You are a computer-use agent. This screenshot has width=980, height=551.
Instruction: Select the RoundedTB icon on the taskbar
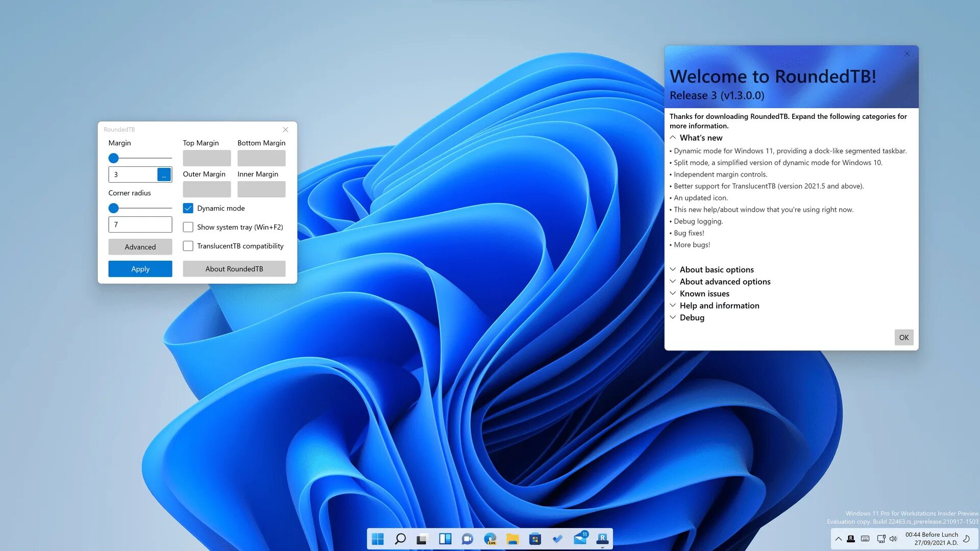coord(603,539)
